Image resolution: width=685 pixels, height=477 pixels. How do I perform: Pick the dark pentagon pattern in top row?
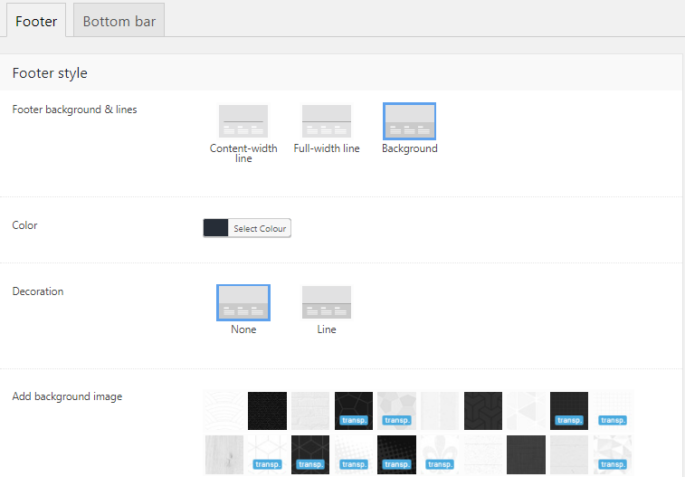click(354, 410)
